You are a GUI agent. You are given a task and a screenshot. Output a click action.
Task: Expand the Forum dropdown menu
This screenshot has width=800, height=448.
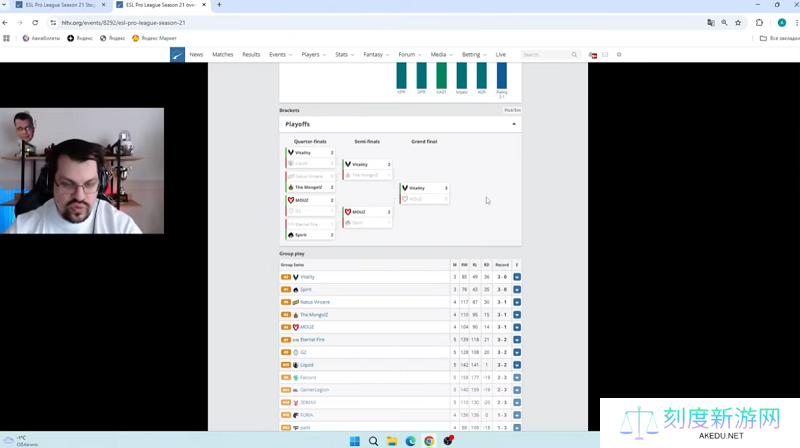(410, 55)
